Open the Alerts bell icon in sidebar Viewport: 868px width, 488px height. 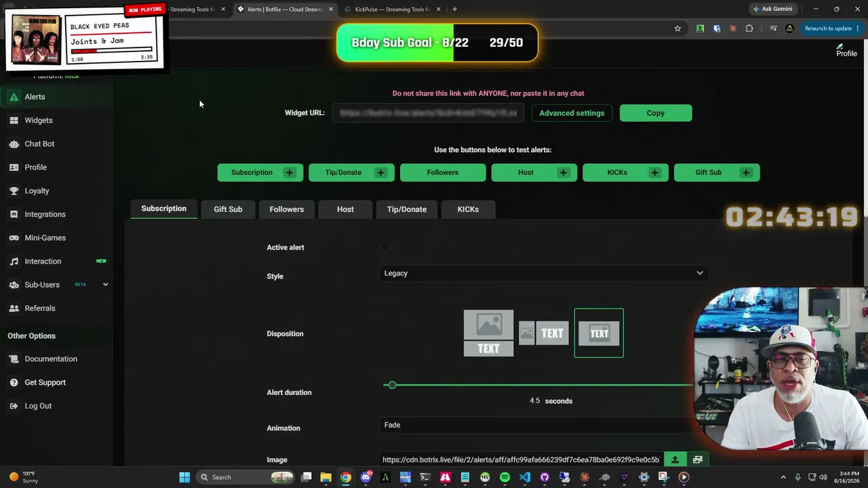click(14, 97)
